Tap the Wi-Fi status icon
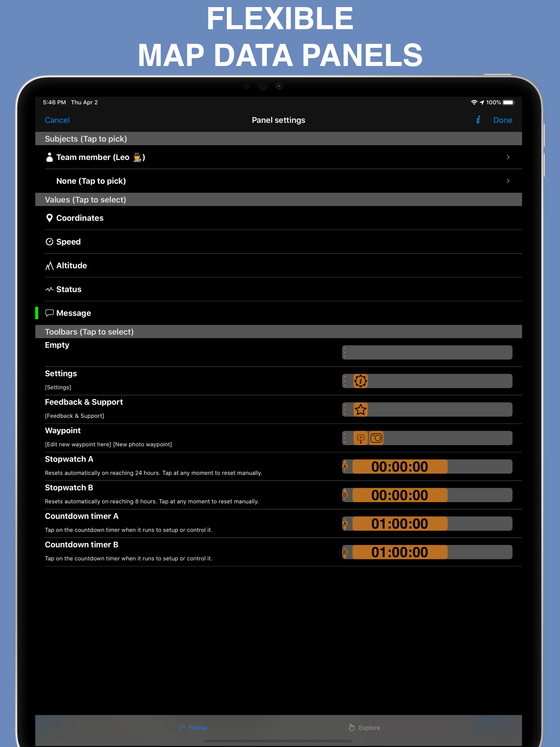 coord(474,102)
